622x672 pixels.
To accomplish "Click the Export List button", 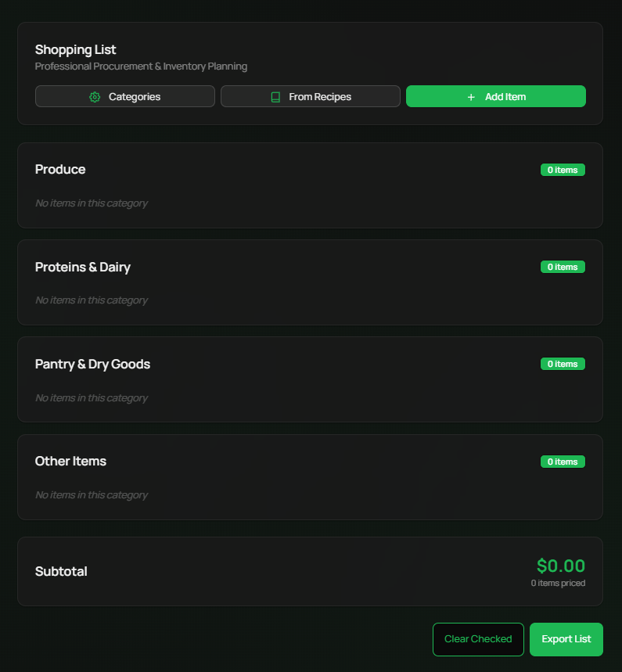I will point(566,639).
